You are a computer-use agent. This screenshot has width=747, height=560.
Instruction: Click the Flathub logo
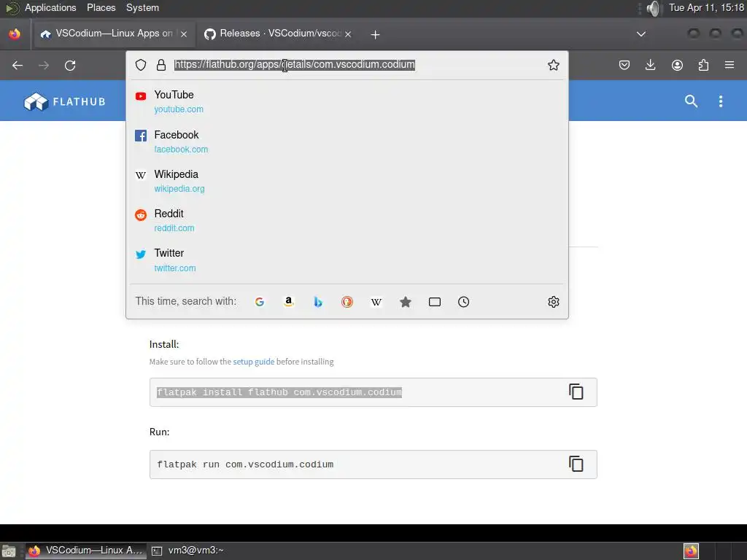click(x=65, y=101)
